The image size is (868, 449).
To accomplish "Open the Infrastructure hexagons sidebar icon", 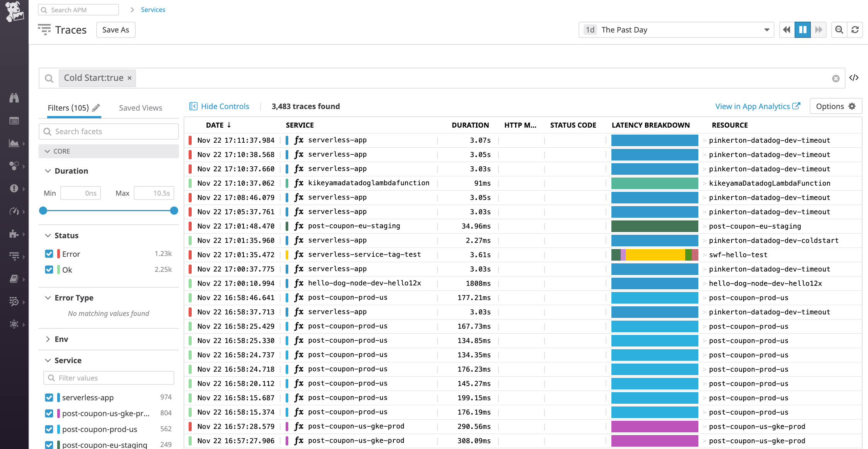I will click(x=14, y=166).
